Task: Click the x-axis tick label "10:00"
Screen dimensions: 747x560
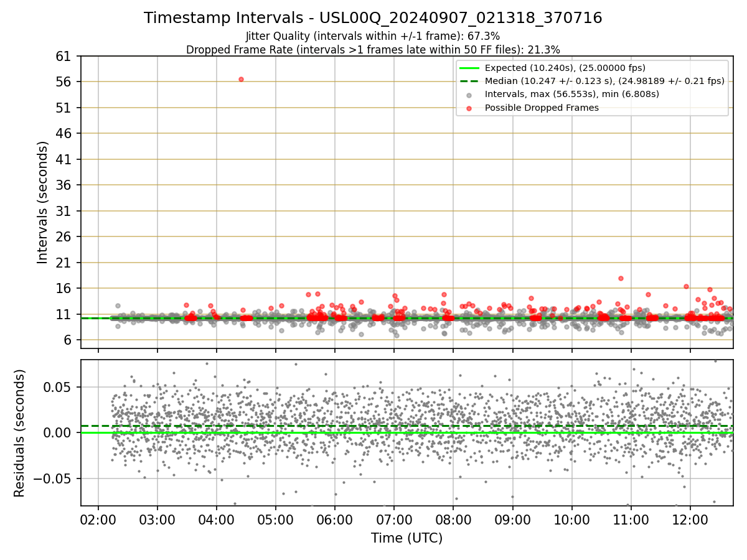Action: (572, 519)
